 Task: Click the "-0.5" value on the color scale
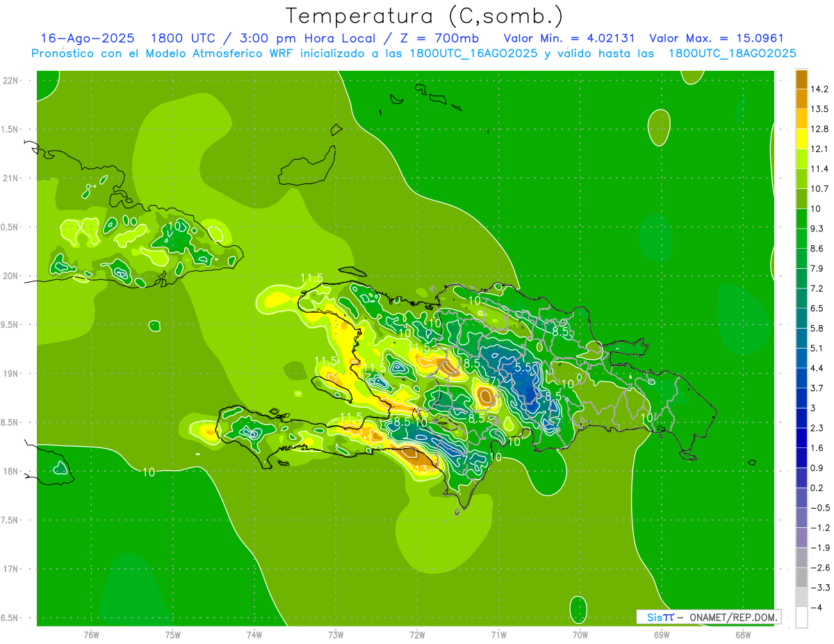(x=820, y=508)
